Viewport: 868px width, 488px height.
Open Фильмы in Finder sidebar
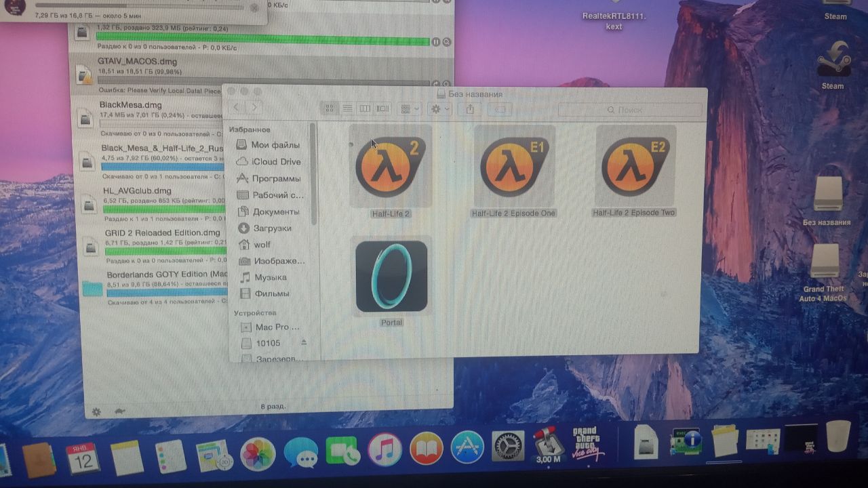(265, 293)
